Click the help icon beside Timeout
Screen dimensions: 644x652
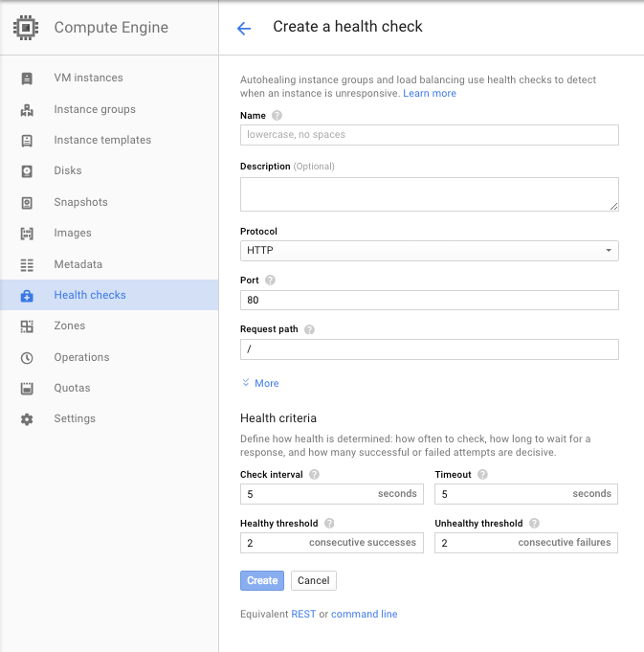[483, 474]
